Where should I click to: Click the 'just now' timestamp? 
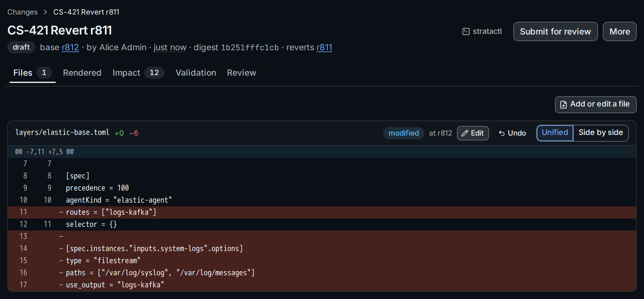click(x=170, y=48)
